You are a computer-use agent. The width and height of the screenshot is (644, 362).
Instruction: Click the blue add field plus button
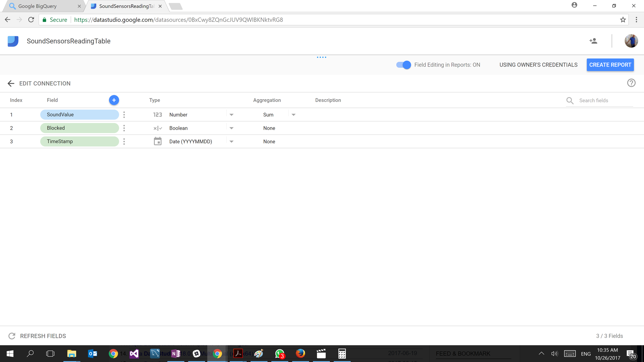pos(114,100)
